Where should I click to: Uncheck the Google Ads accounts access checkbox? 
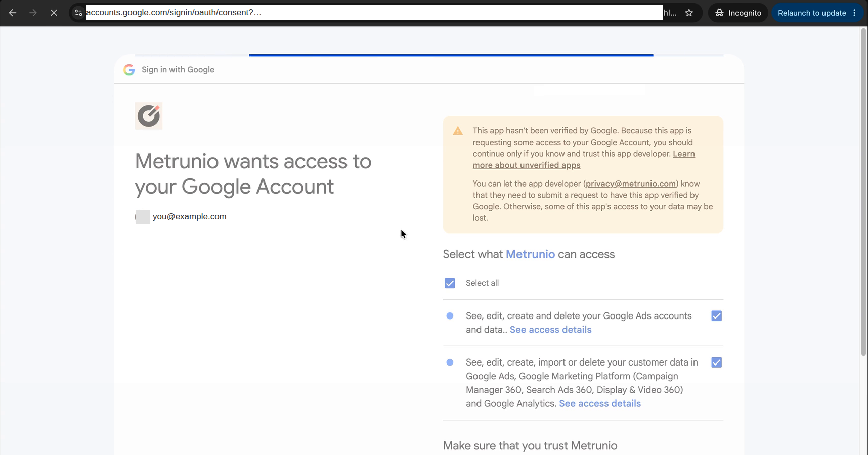(x=716, y=316)
